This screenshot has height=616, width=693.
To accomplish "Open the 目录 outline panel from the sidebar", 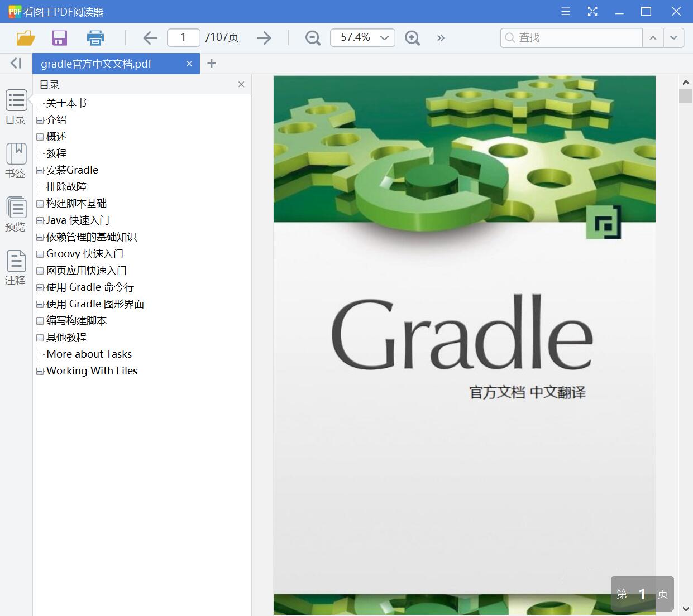I will [16, 108].
